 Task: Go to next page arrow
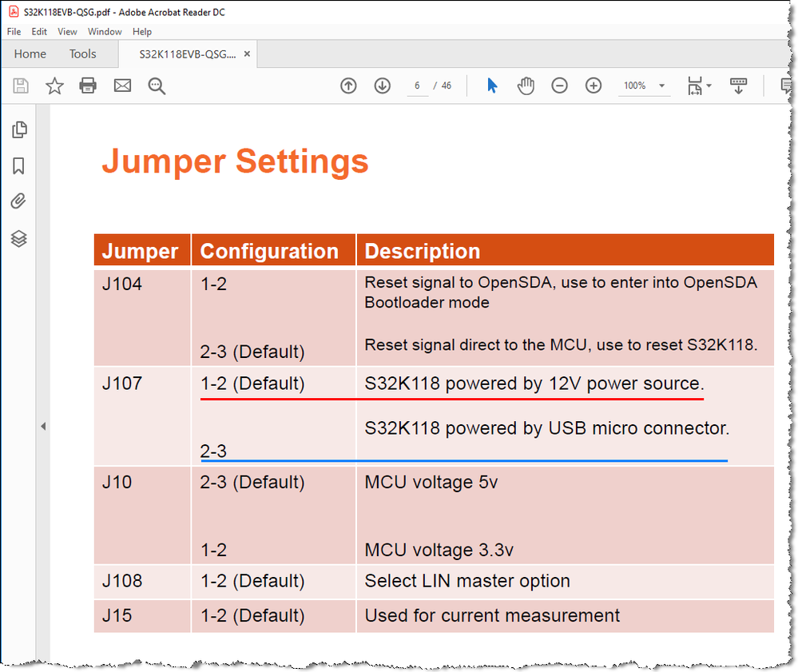point(382,85)
